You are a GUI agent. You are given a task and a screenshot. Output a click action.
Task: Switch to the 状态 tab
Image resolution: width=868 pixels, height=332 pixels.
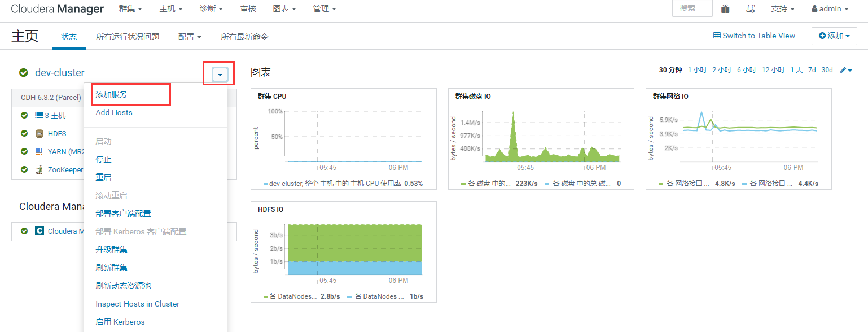point(69,37)
